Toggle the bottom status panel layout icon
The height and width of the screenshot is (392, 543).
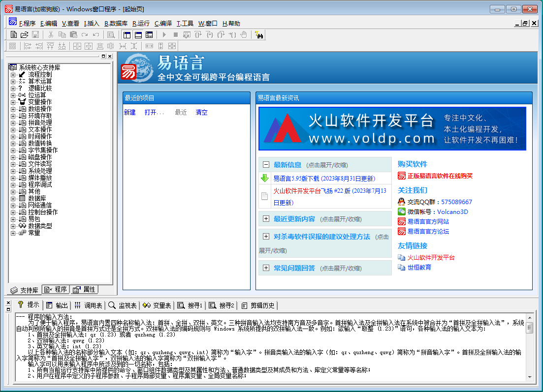[138, 34]
